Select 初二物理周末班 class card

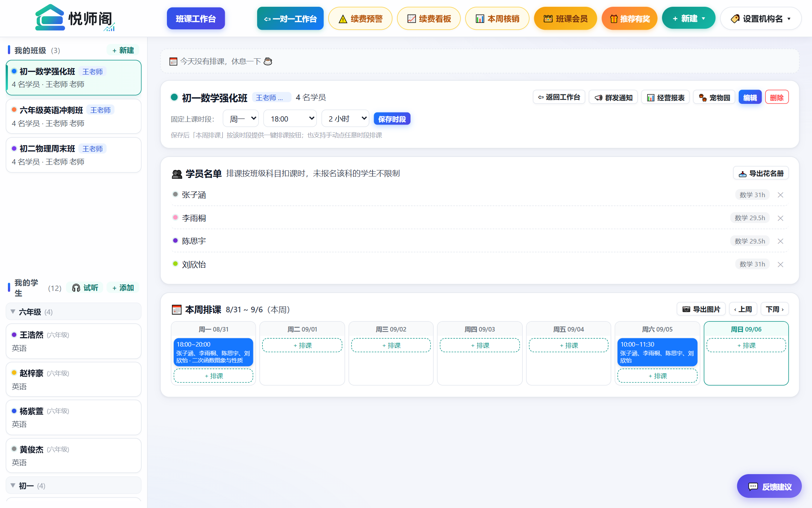pyautogui.click(x=74, y=155)
